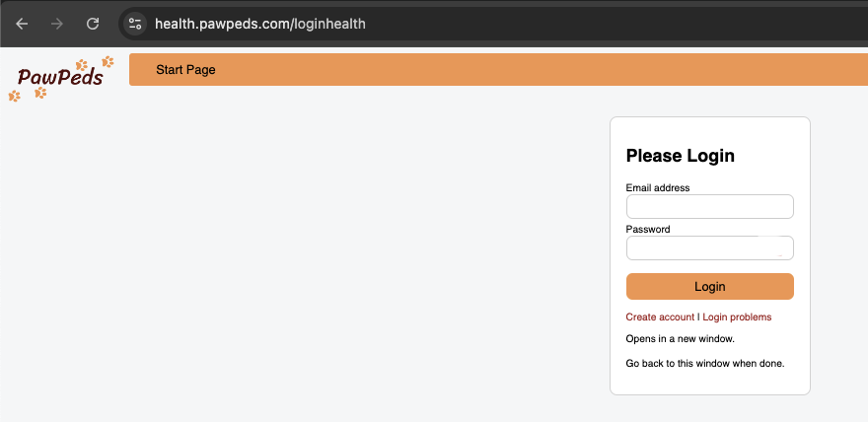Go back using the browser back arrow
The image size is (868, 422).
point(22,24)
